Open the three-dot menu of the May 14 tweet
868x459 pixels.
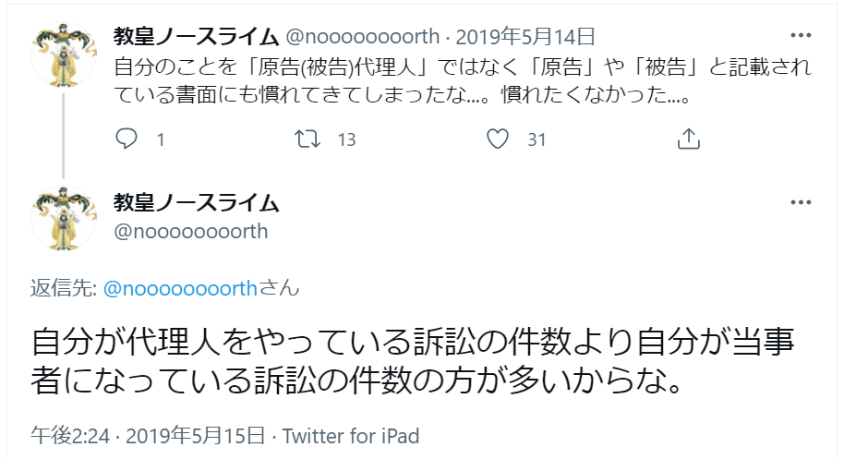click(x=801, y=35)
